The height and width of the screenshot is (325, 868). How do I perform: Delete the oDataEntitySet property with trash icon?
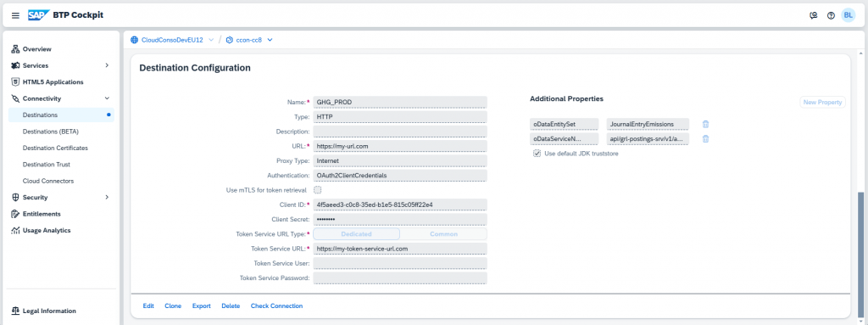coord(706,124)
